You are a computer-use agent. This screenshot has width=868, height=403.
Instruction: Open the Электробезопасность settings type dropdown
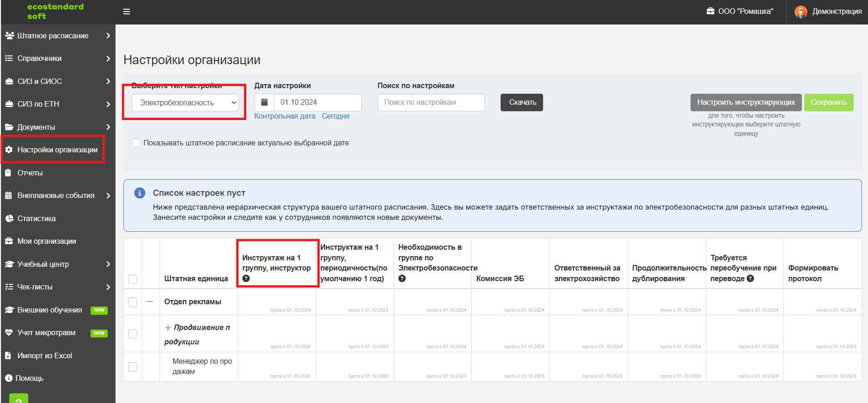click(x=185, y=102)
